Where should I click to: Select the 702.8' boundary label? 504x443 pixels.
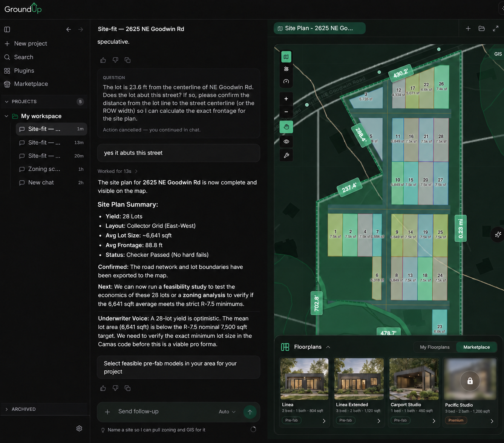coord(317,304)
